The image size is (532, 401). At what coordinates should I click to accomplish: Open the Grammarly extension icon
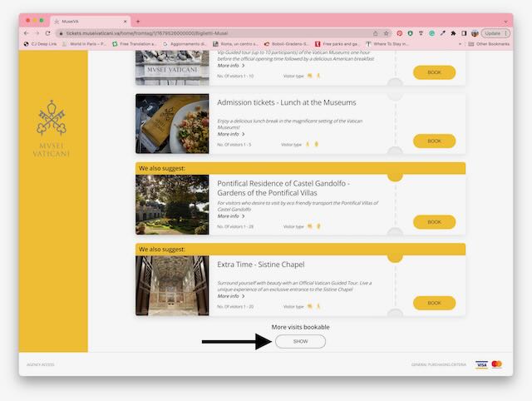tap(432, 33)
